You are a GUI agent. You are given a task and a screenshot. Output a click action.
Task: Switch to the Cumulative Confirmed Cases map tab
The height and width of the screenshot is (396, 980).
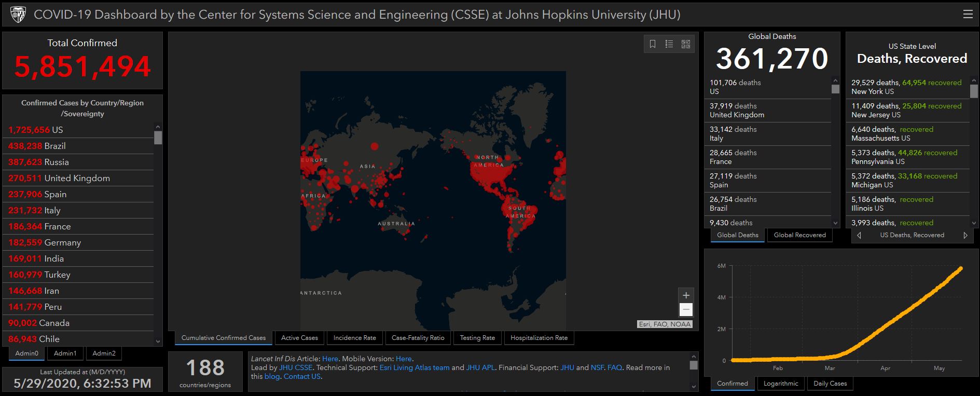click(x=224, y=338)
